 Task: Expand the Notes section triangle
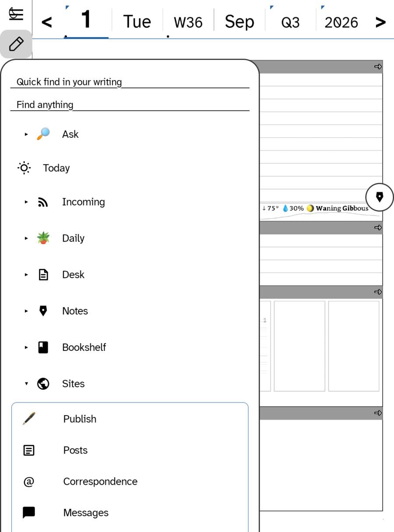pyautogui.click(x=26, y=311)
